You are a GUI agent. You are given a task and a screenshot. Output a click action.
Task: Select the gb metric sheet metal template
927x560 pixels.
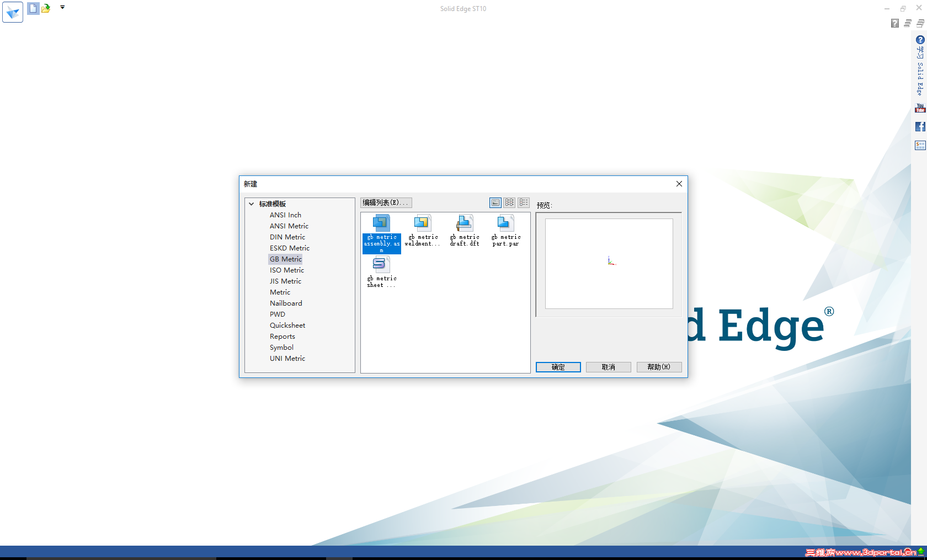click(x=381, y=272)
